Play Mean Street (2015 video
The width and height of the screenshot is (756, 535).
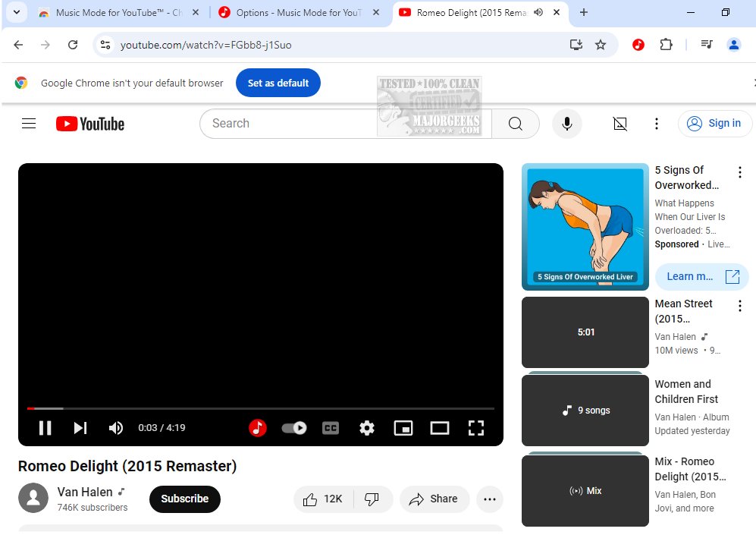pyautogui.click(x=683, y=311)
